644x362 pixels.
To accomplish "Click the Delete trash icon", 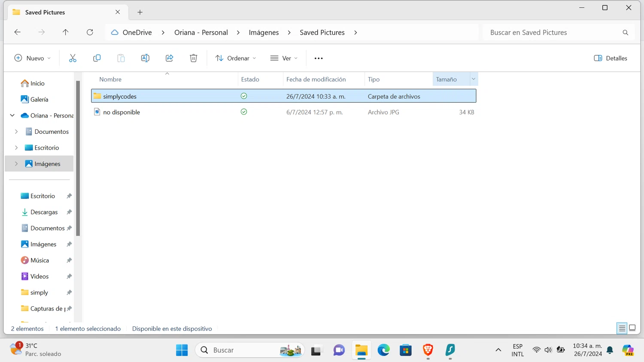I will click(x=194, y=58).
